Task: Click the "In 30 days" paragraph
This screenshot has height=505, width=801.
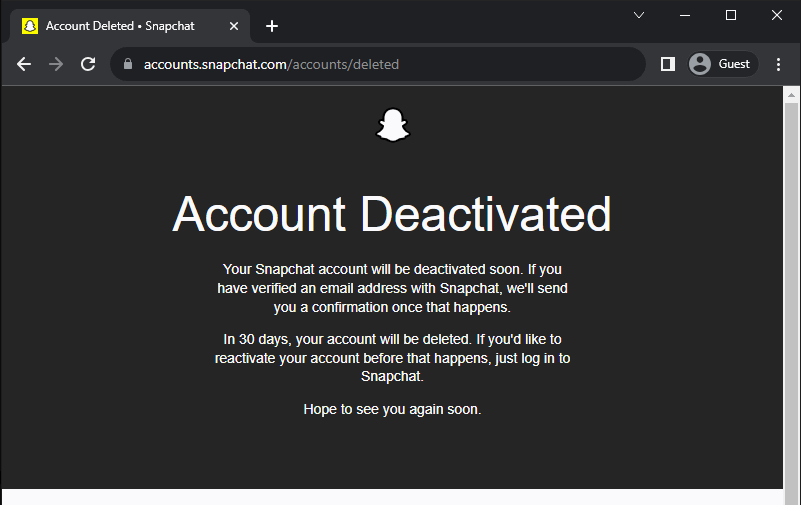Action: click(392, 358)
